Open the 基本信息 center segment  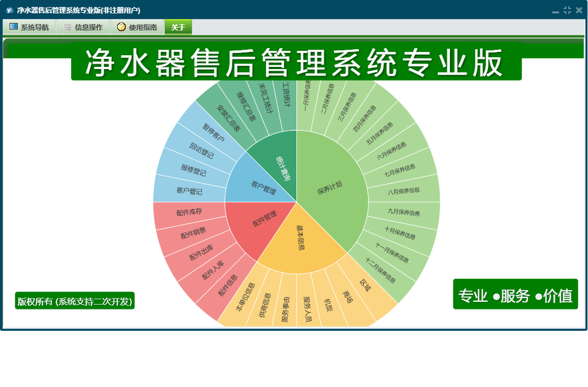(301, 238)
